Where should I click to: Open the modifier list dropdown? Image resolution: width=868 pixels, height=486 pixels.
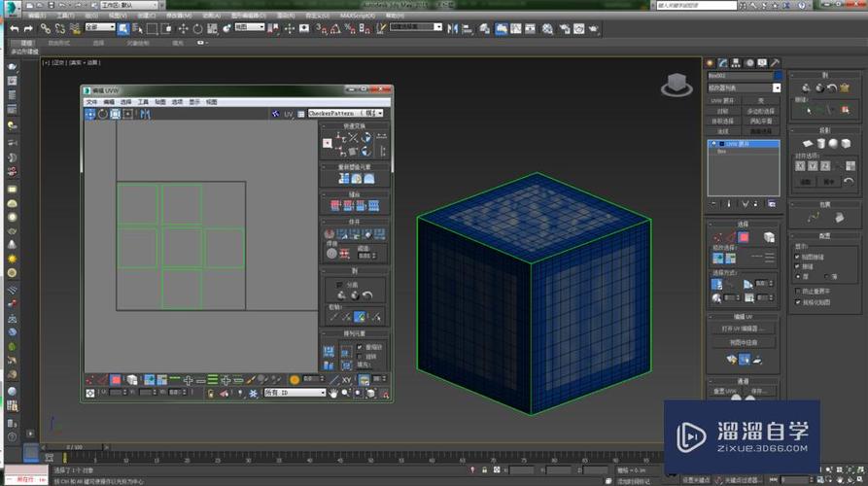point(777,88)
